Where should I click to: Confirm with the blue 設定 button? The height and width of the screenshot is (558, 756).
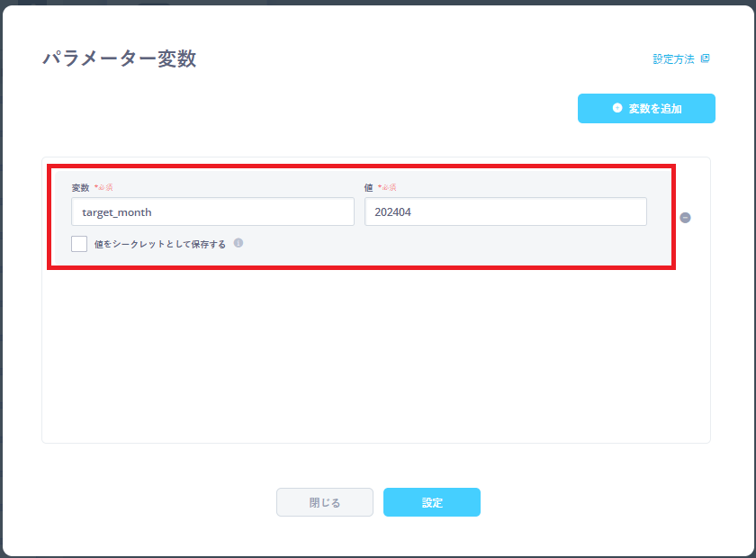click(x=431, y=502)
